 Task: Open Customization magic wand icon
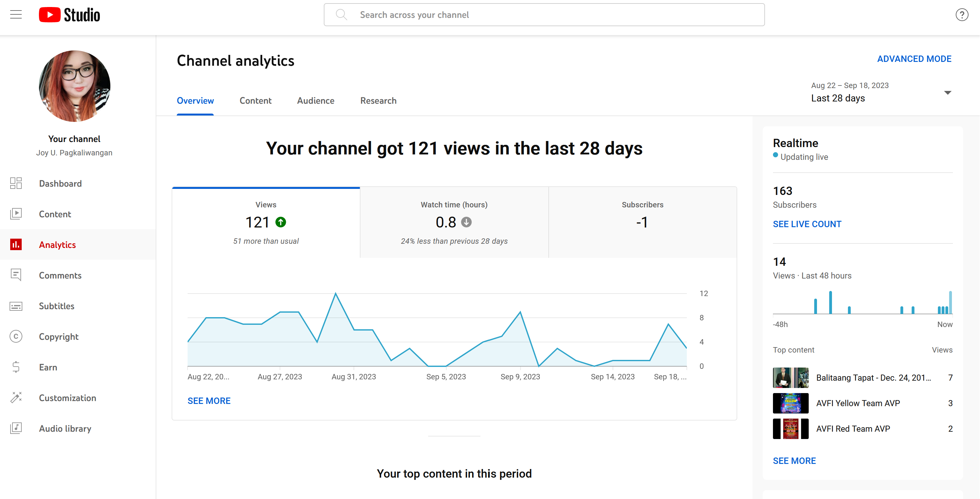click(x=16, y=397)
